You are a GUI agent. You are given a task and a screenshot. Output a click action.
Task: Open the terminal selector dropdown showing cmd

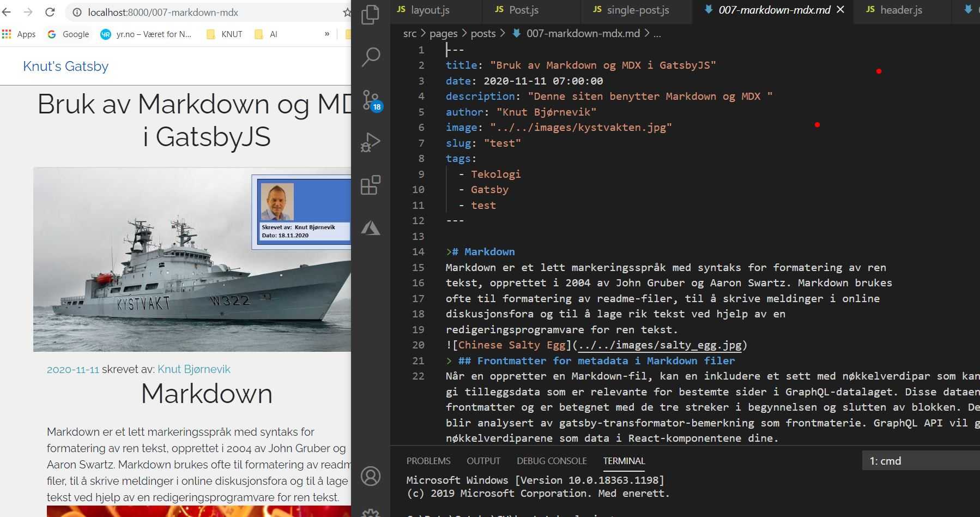coord(921,461)
